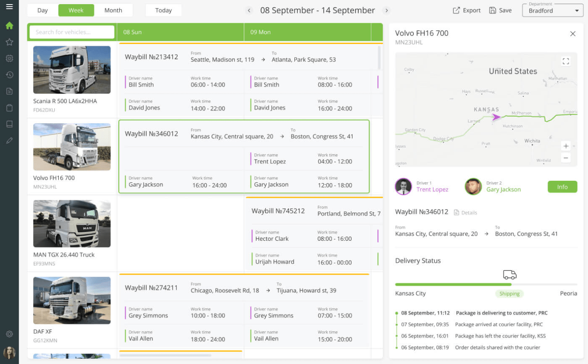Save the current schedule

tap(500, 10)
